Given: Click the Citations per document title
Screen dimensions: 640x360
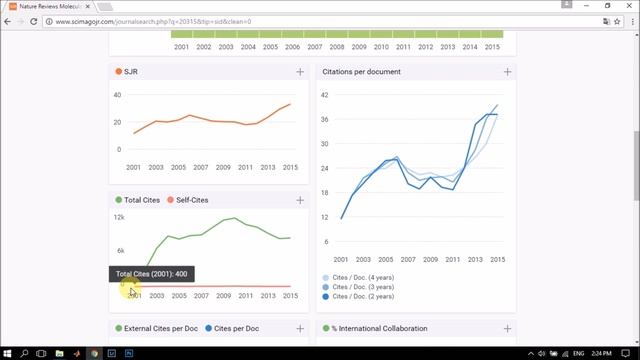Looking at the screenshot, I should point(361,72).
